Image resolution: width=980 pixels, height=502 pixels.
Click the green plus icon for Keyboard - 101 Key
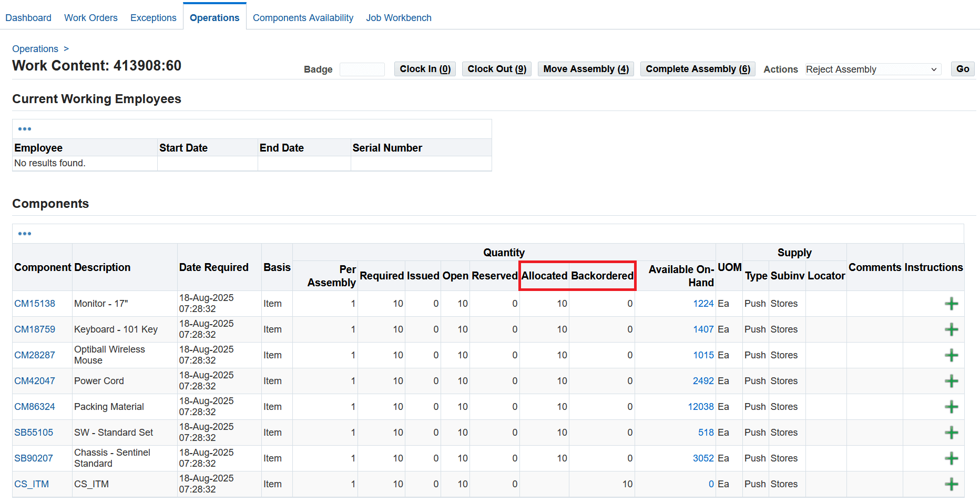952,329
